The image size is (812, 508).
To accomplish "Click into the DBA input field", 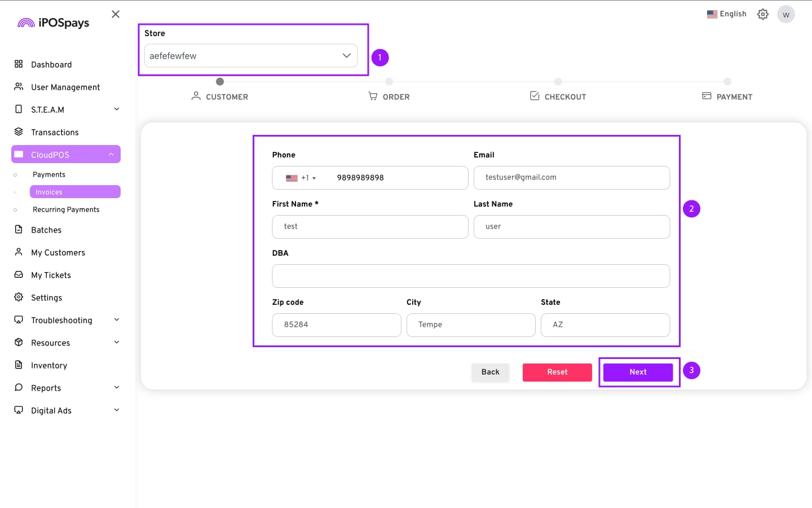I will [x=471, y=276].
